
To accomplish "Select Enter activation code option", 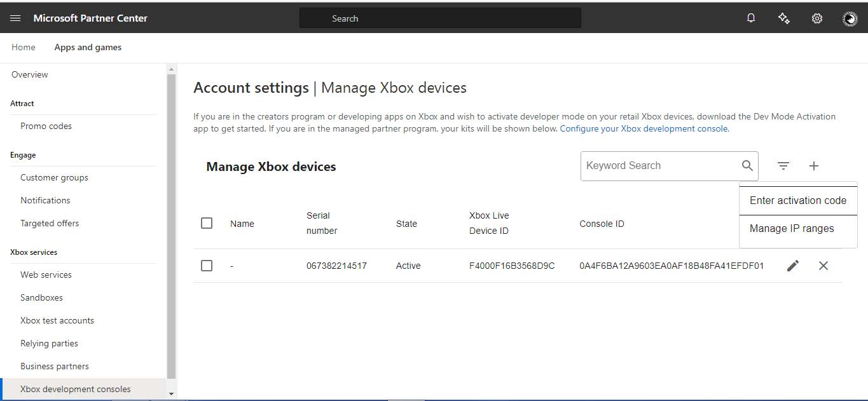I will (x=797, y=200).
